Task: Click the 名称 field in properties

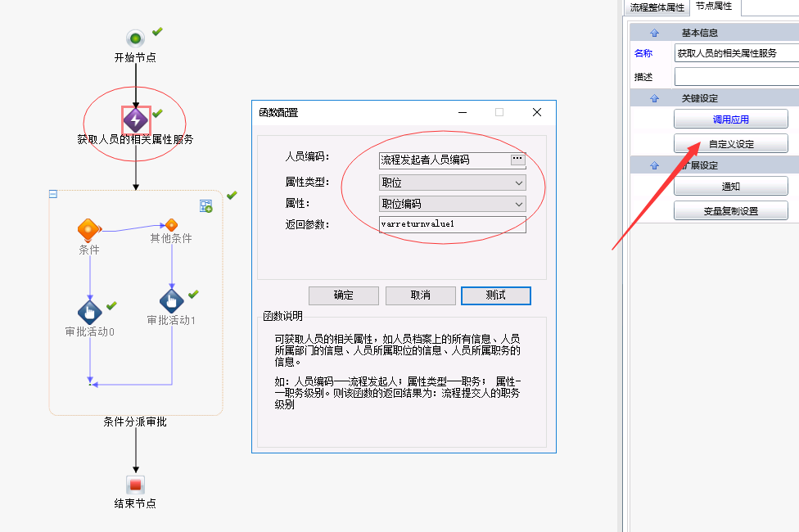Action: pyautogui.click(x=737, y=53)
